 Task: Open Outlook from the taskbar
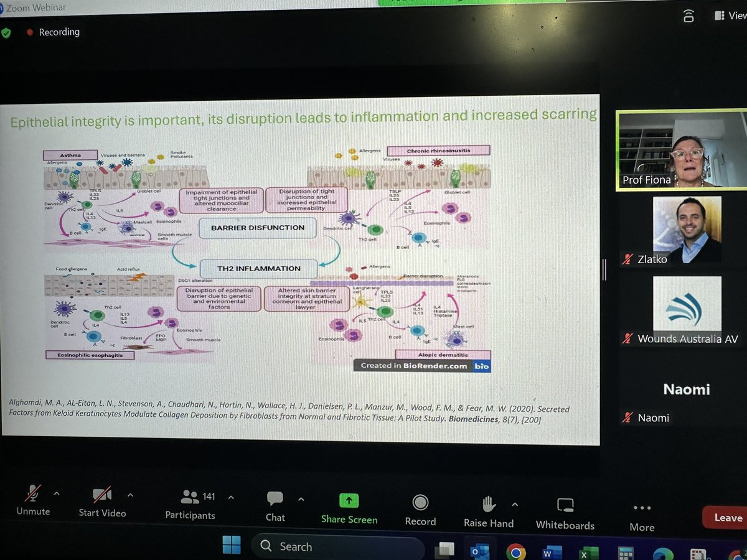point(480,551)
